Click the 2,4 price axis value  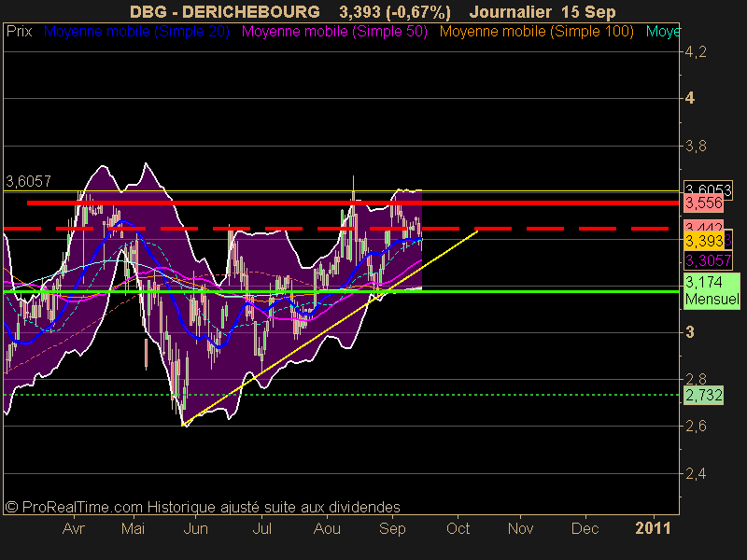coord(696,474)
